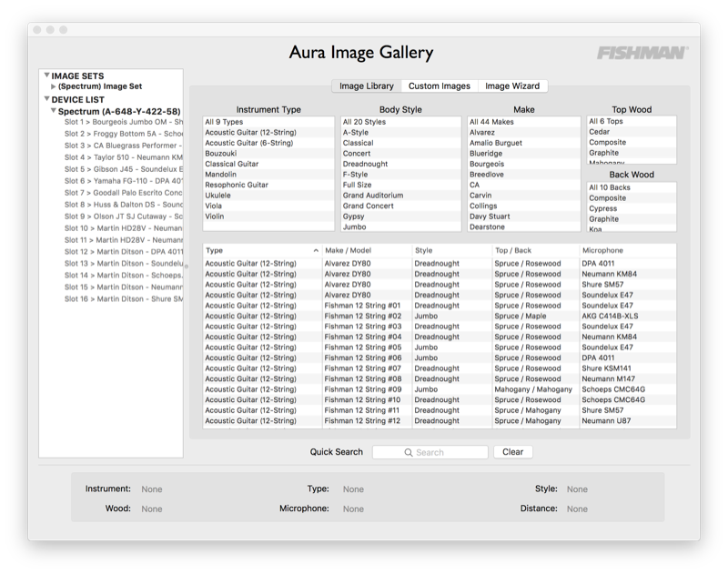This screenshot has height=574, width=728.
Task: Choose Slot 3 CA Bluegrass Performer
Action: 124,146
